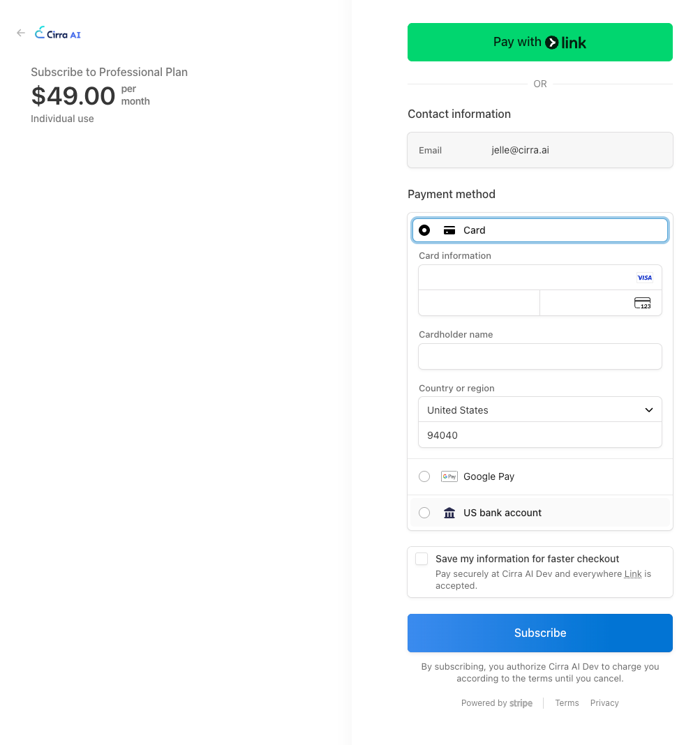Select the Card radio button

[424, 230]
